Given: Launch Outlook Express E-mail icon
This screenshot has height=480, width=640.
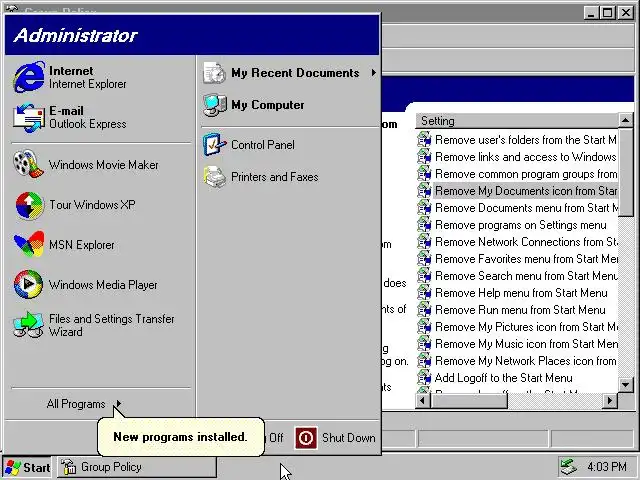Looking at the screenshot, I should pos(29,118).
